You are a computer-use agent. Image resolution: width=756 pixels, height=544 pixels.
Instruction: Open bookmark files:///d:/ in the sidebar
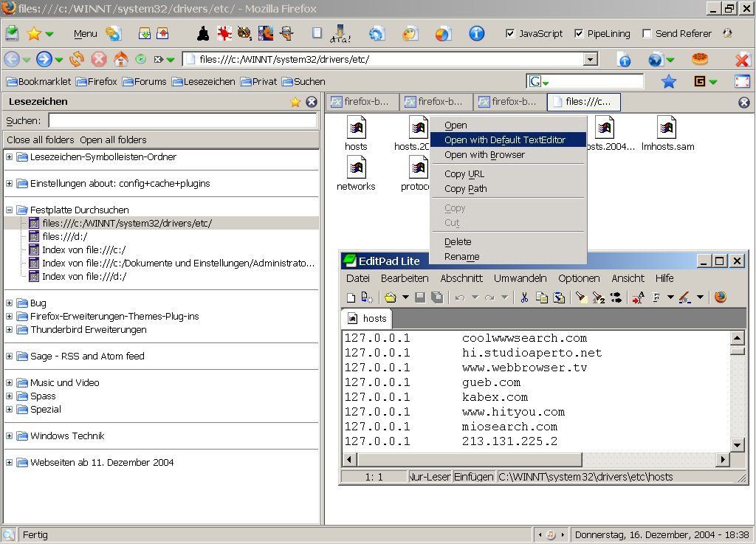point(65,236)
